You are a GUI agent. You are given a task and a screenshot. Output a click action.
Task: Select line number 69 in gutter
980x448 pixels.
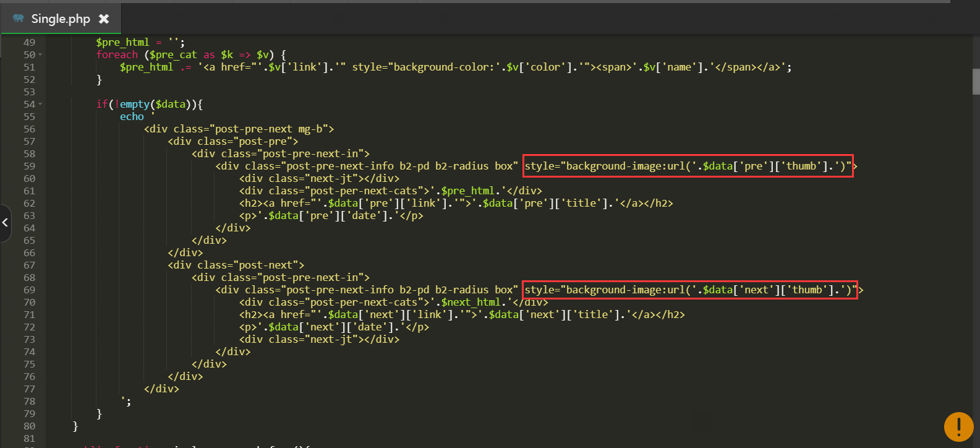[29, 290]
